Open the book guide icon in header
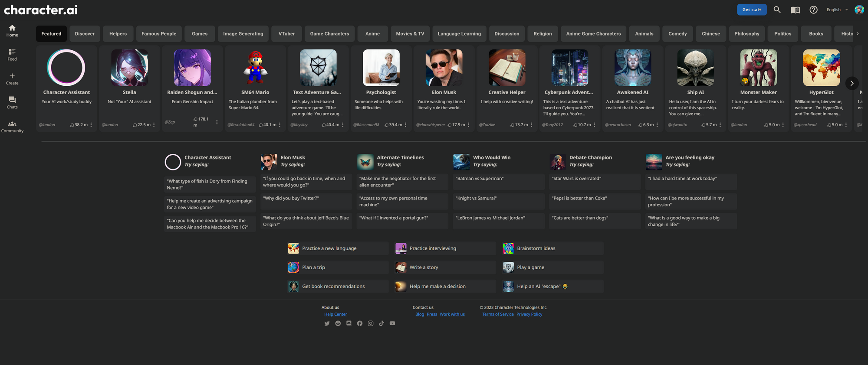868x365 pixels. [795, 10]
